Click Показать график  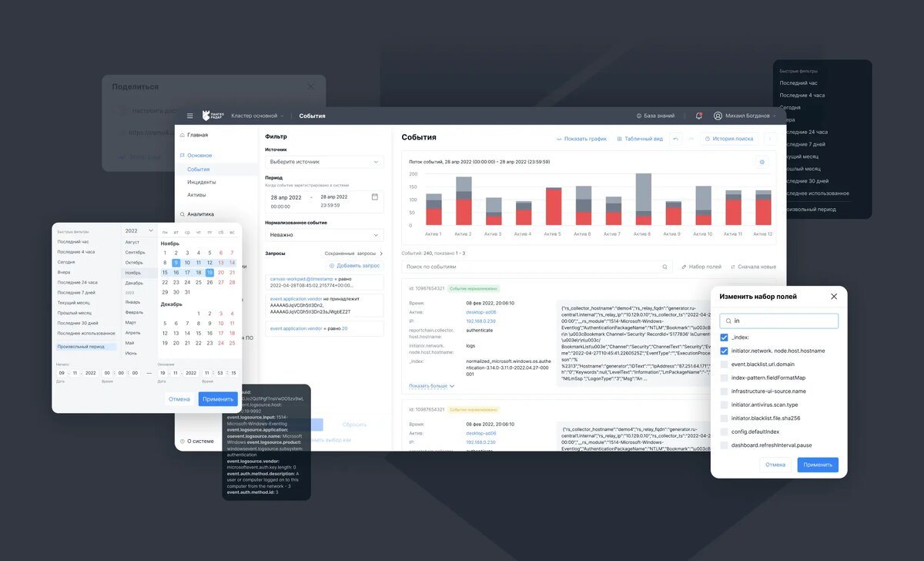581,139
